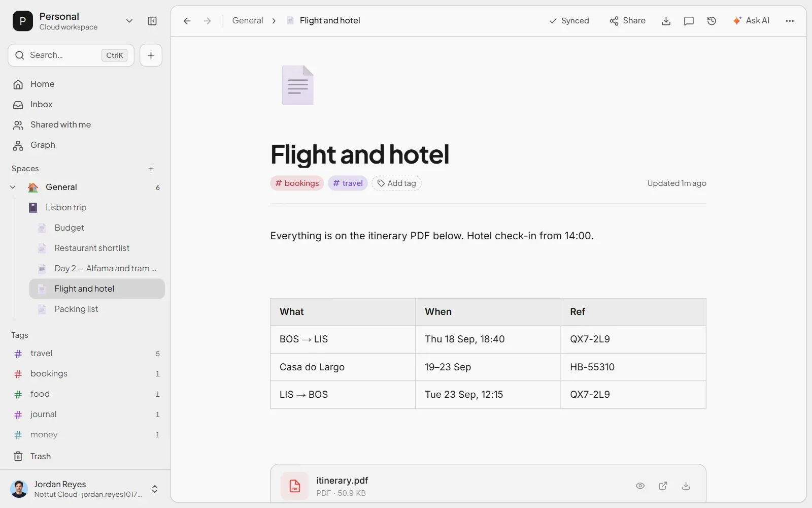Click the HB-55310 table cell
Screen dimensions: 812x508
click(633, 367)
